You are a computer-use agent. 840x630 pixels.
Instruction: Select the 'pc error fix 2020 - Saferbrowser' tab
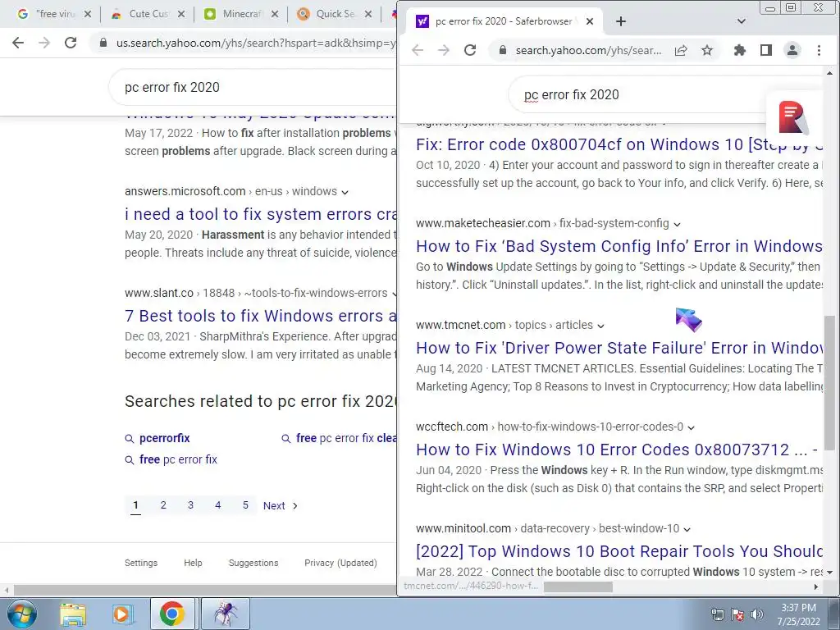tap(504, 21)
